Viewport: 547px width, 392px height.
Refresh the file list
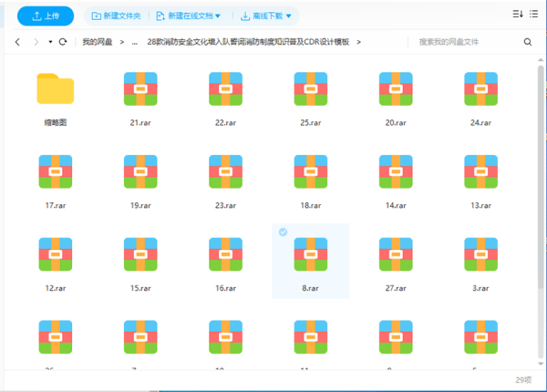pos(63,42)
